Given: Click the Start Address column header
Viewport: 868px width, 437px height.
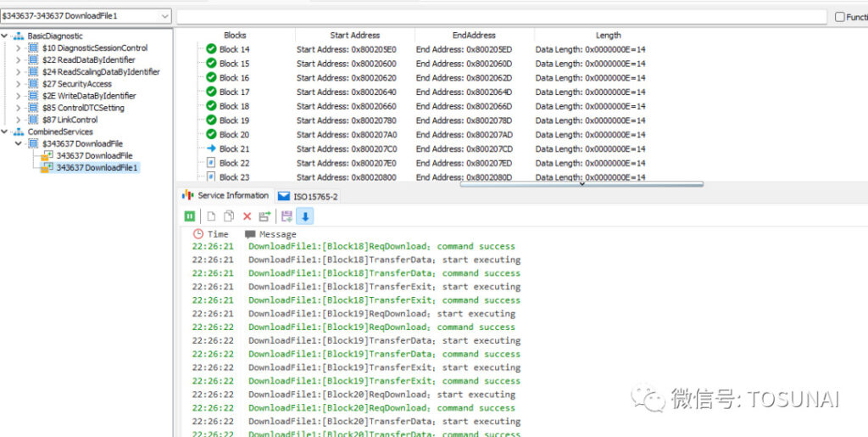Looking at the screenshot, I should click(x=354, y=36).
